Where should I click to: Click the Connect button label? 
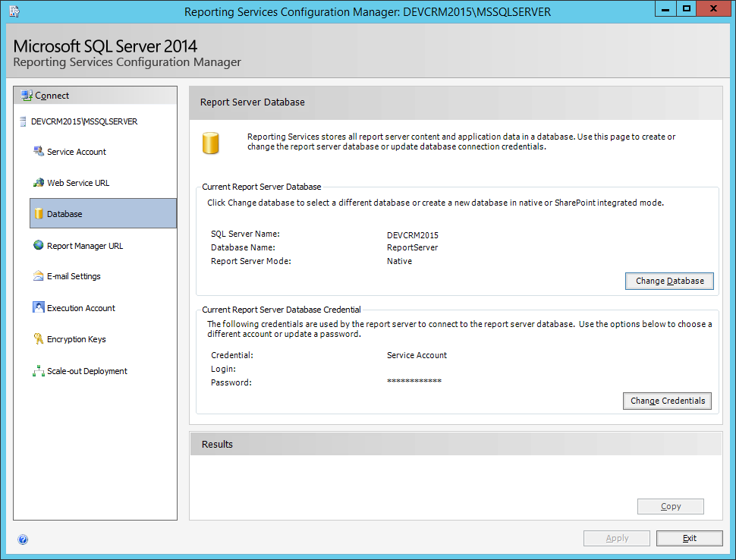(52, 96)
